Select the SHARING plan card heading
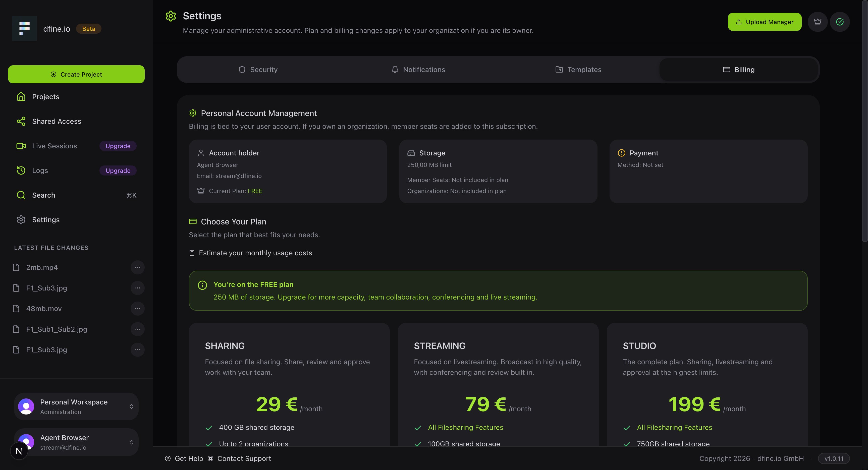The image size is (868, 470). point(225,346)
